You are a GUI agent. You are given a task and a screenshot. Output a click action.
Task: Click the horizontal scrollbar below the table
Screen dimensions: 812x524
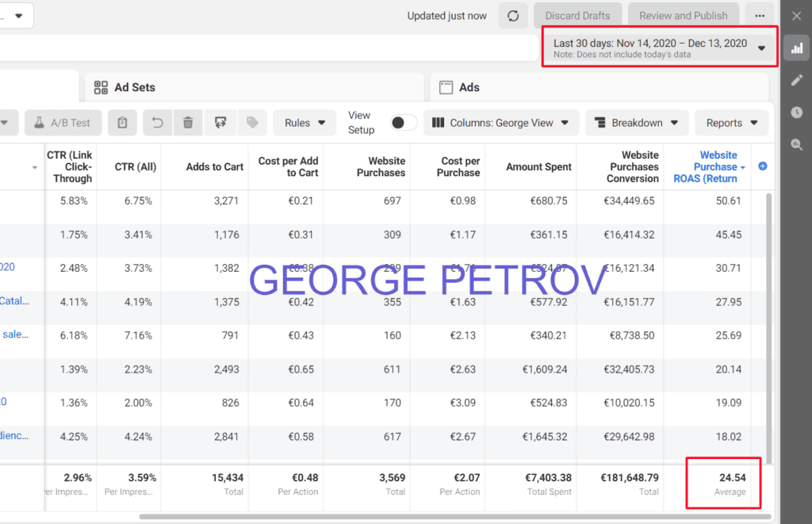[454, 516]
